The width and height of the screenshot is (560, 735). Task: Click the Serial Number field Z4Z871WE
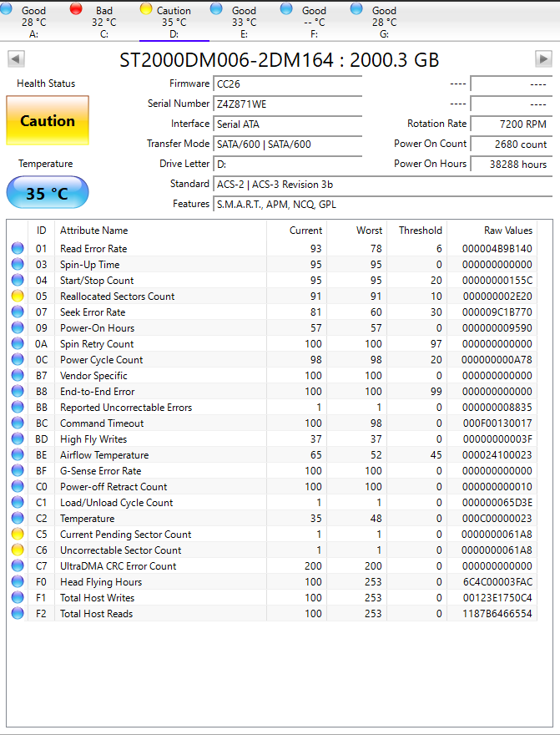pos(287,104)
